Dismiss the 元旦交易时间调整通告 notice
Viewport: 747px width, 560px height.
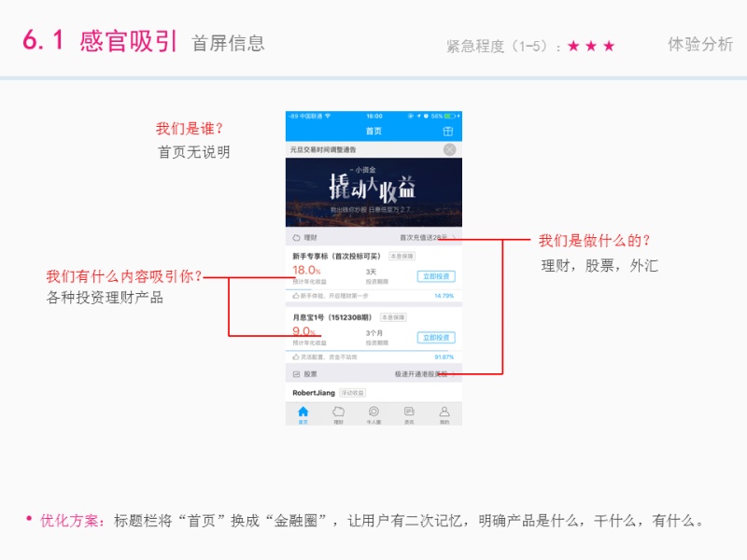449,149
